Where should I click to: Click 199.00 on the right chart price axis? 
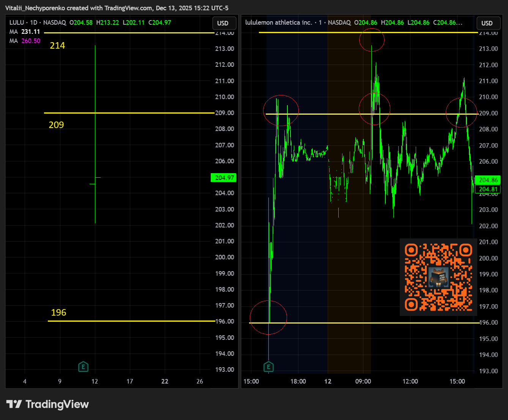click(x=488, y=274)
